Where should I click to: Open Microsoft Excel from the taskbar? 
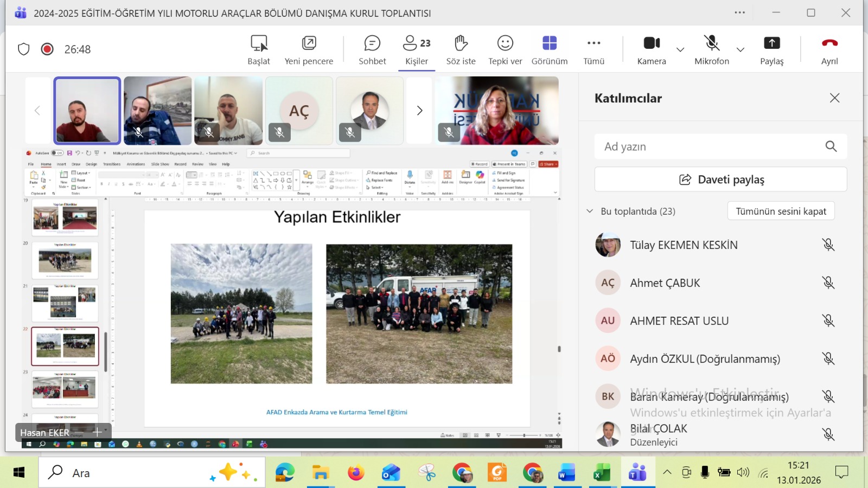click(602, 473)
